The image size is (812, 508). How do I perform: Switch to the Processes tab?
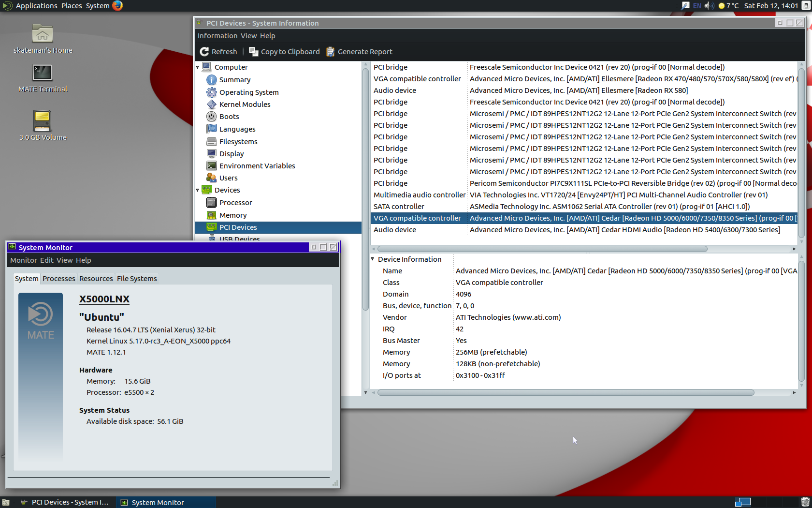(x=58, y=279)
